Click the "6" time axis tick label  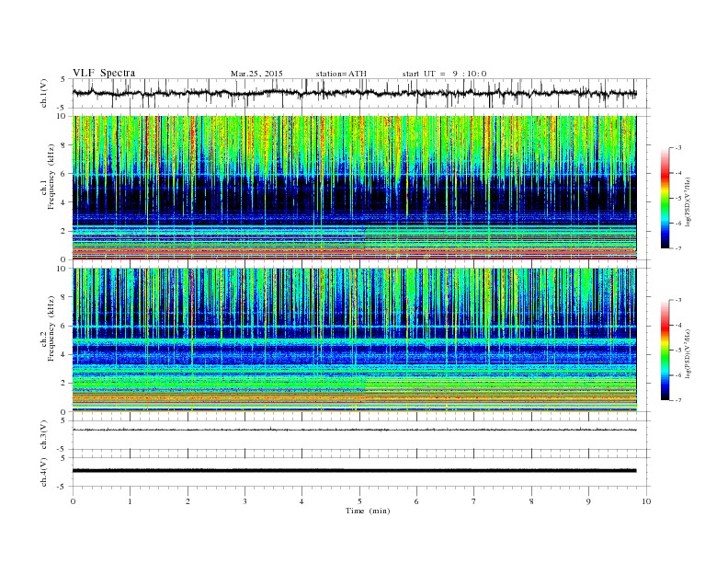[416, 501]
